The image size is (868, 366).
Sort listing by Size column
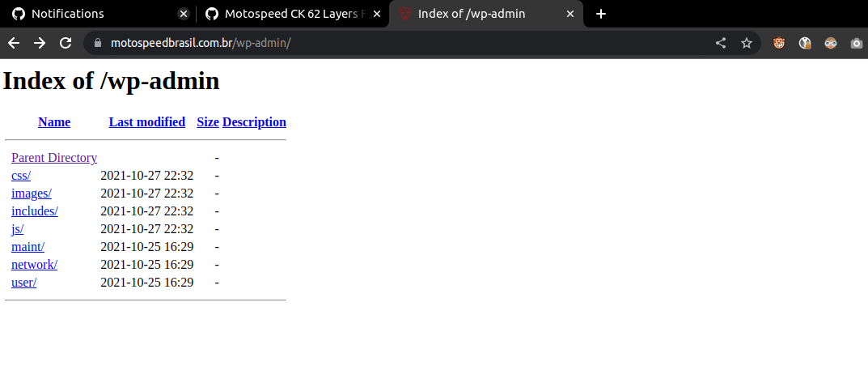click(208, 121)
